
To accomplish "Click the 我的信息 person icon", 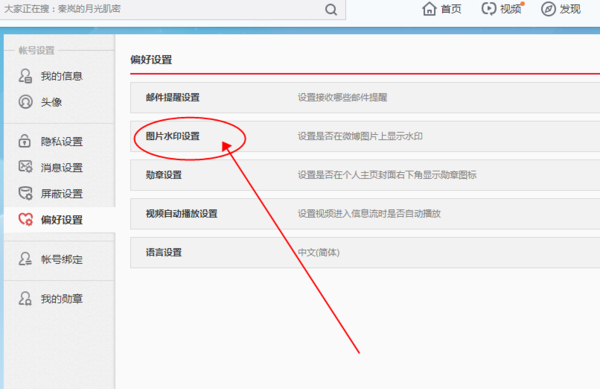I will pyautogui.click(x=25, y=76).
